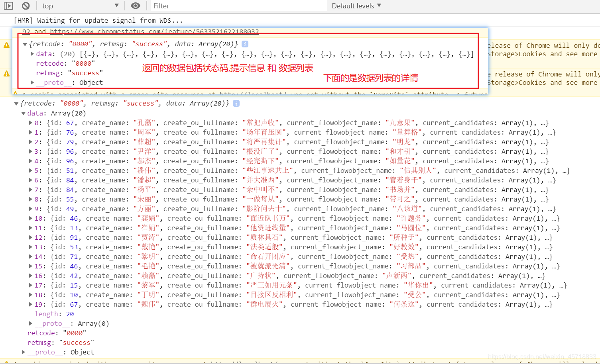The image size is (600, 364).
Task: Expand the data (20) array in the popup
Action: pos(32,54)
